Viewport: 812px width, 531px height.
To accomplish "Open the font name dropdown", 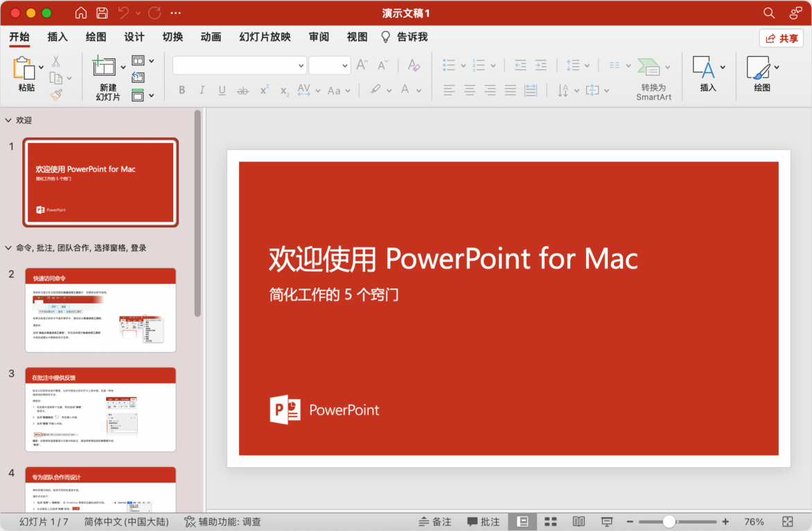I will point(301,66).
